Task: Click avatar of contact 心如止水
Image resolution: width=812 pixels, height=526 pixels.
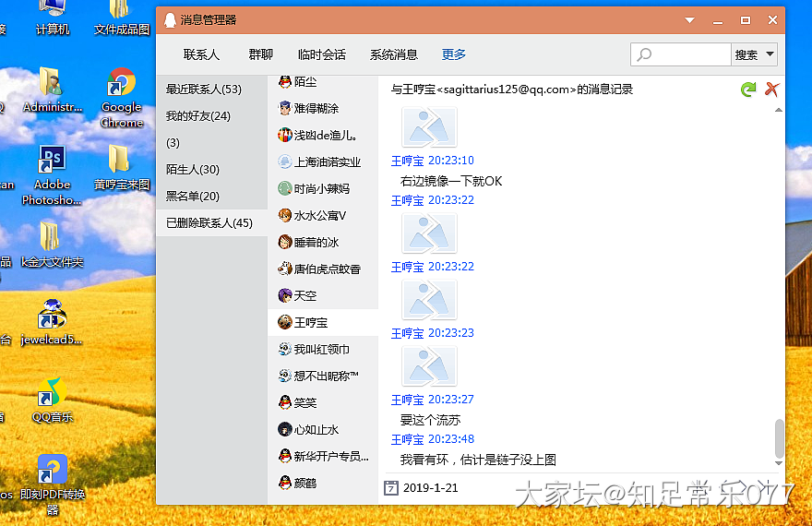Action: coord(285,429)
